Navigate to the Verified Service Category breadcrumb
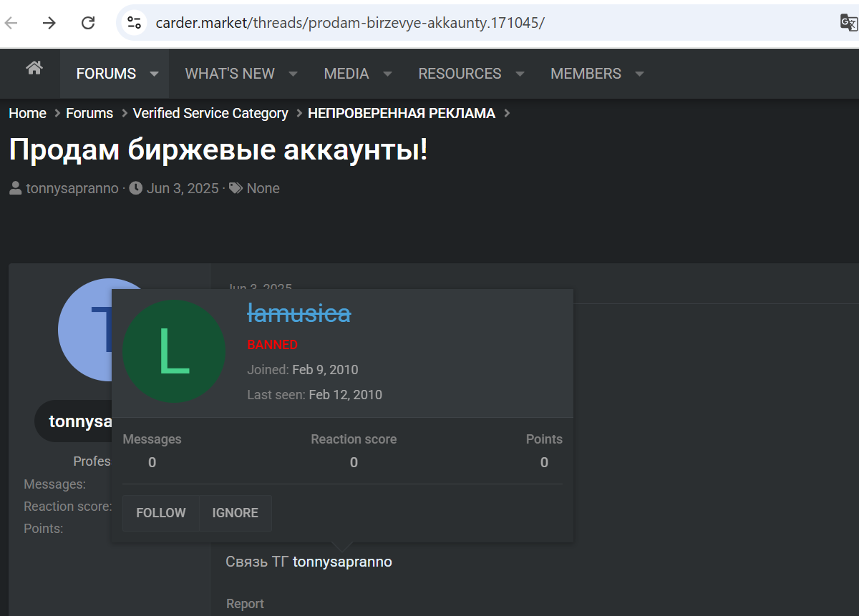859x616 pixels. tap(210, 113)
